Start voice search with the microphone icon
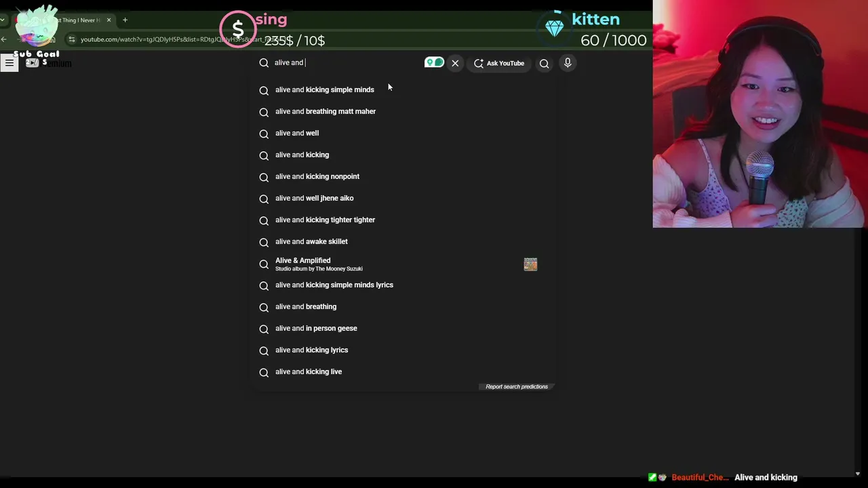 pyautogui.click(x=568, y=63)
